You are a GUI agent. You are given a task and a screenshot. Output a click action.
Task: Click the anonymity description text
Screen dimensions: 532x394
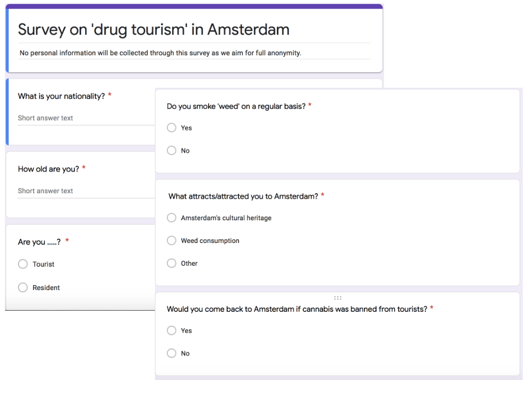tap(160, 53)
